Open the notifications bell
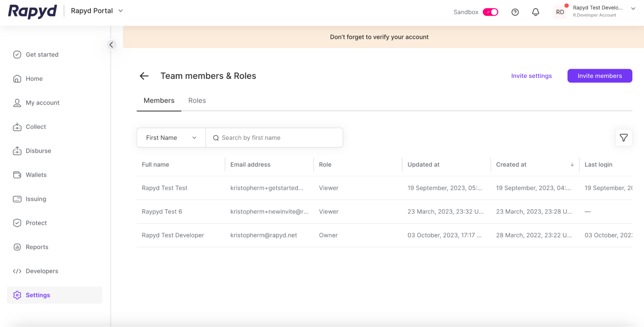 535,12
